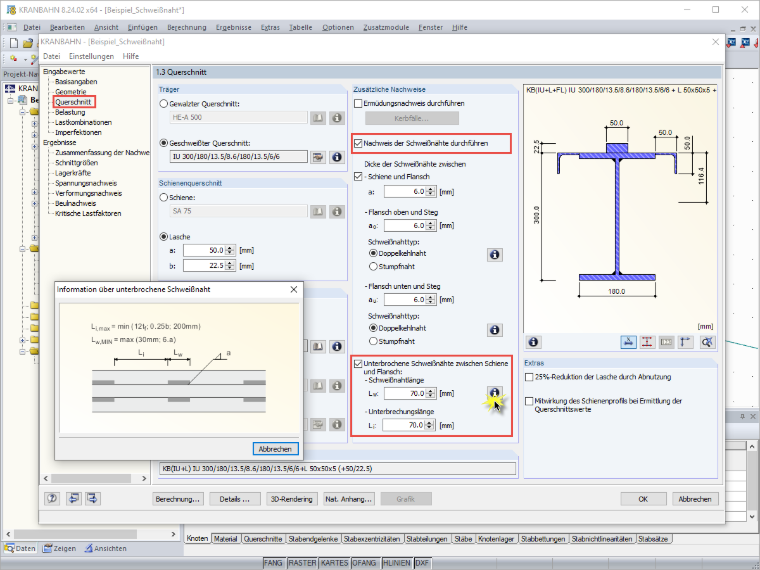
Task: Select Stumpfnaht for upper flange weld
Action: [x=373, y=266]
